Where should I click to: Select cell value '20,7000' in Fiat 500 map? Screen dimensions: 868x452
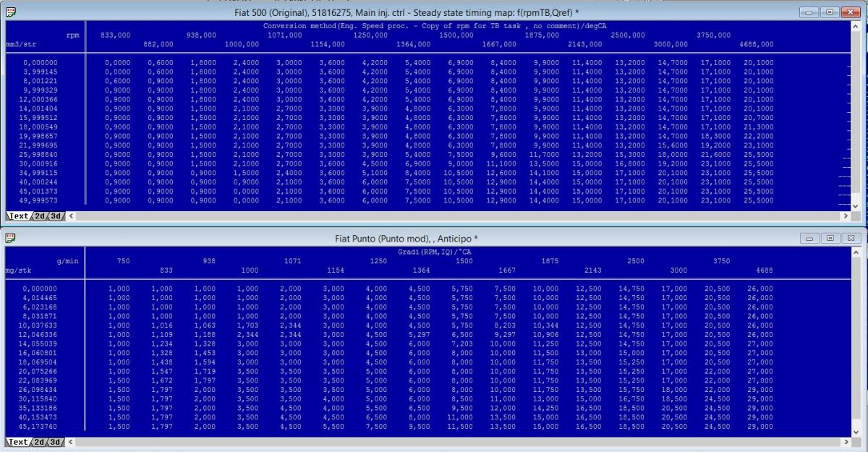point(758,118)
